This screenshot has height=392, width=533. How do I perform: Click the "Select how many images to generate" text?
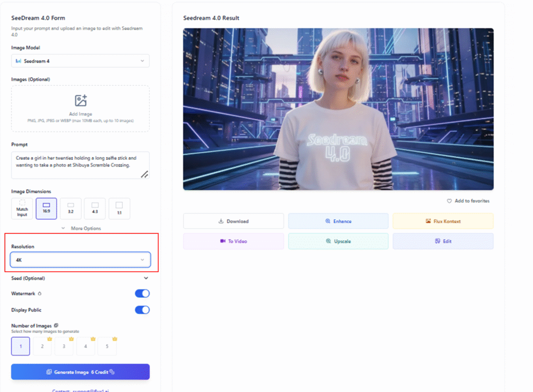(45, 332)
